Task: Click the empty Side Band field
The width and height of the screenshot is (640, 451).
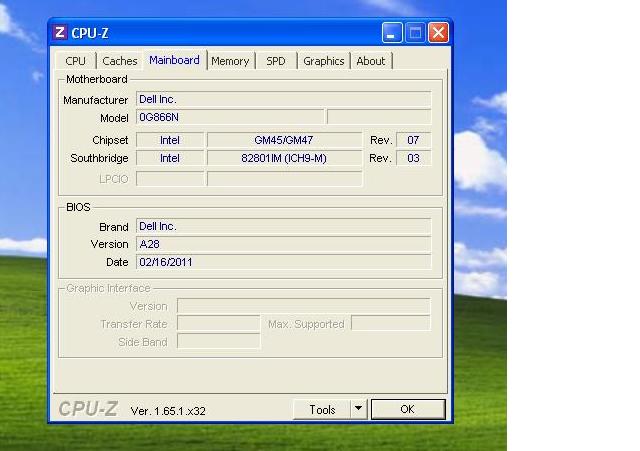Action: coord(218,341)
